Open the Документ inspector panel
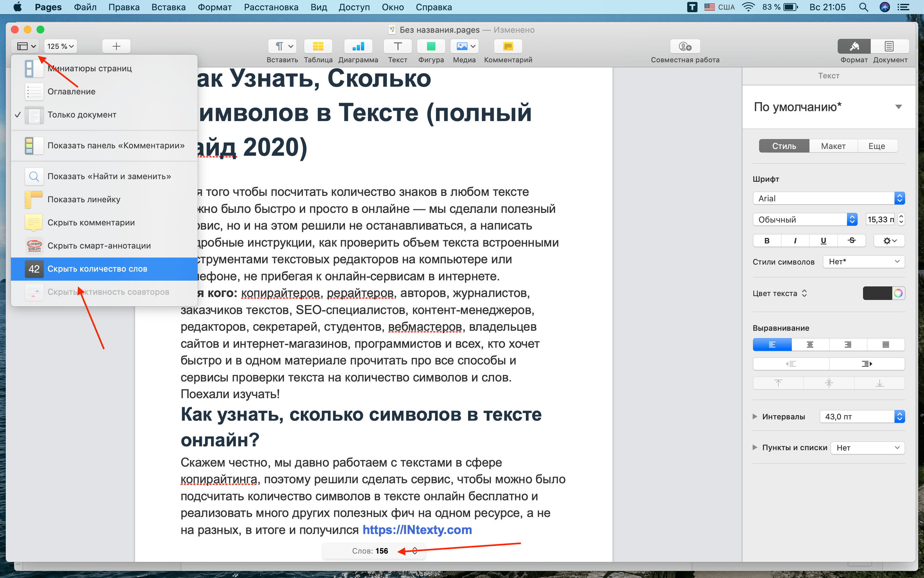The image size is (924, 578). (x=890, y=46)
